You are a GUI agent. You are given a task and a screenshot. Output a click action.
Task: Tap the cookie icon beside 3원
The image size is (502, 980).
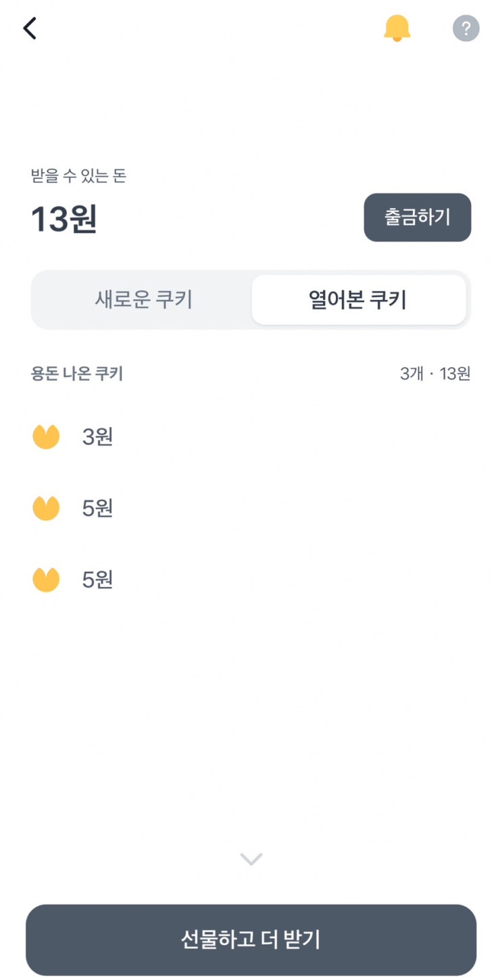pos(46,437)
